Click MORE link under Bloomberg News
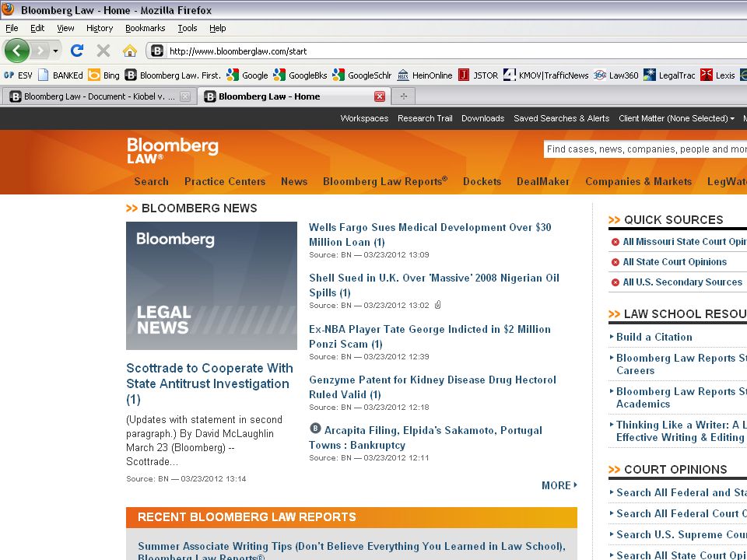Screen dimensions: 747x560 pyautogui.click(x=559, y=485)
